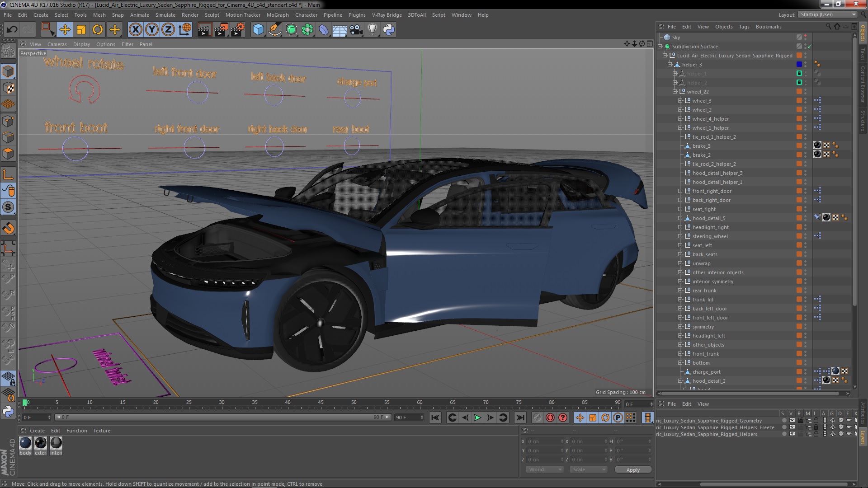Screen dimensions: 868x488
Task: Select the Move tool in toolbar
Action: pyautogui.click(x=65, y=30)
